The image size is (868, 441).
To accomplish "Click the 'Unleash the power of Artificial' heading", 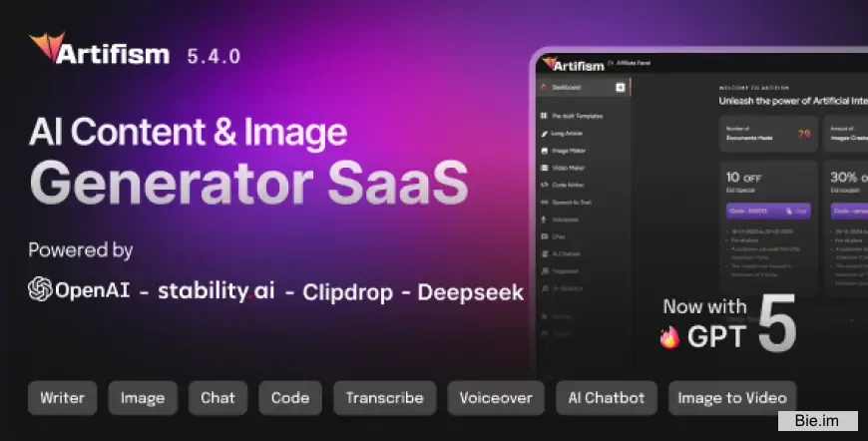I will 793,101.
